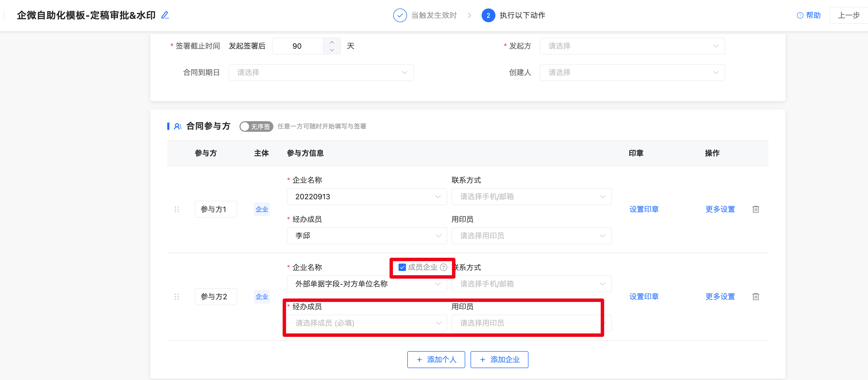Click drag handle of 参与方2 row
Image resolution: width=868 pixels, height=380 pixels.
coord(177,296)
